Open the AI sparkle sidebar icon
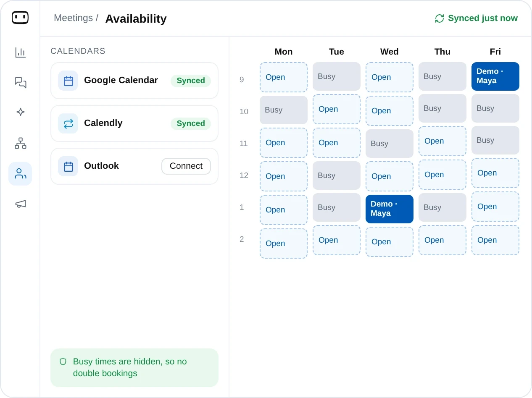This screenshot has height=398, width=532. (20, 112)
